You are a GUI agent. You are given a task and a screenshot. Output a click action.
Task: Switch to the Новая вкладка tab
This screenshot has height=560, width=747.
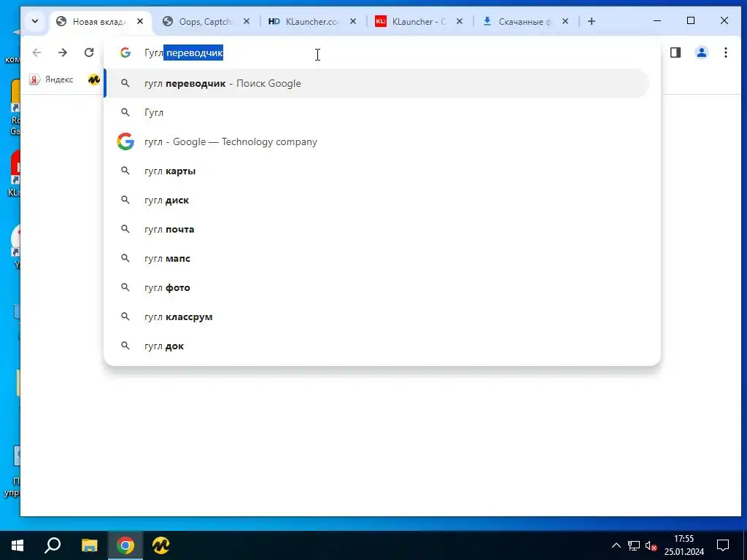(x=99, y=21)
